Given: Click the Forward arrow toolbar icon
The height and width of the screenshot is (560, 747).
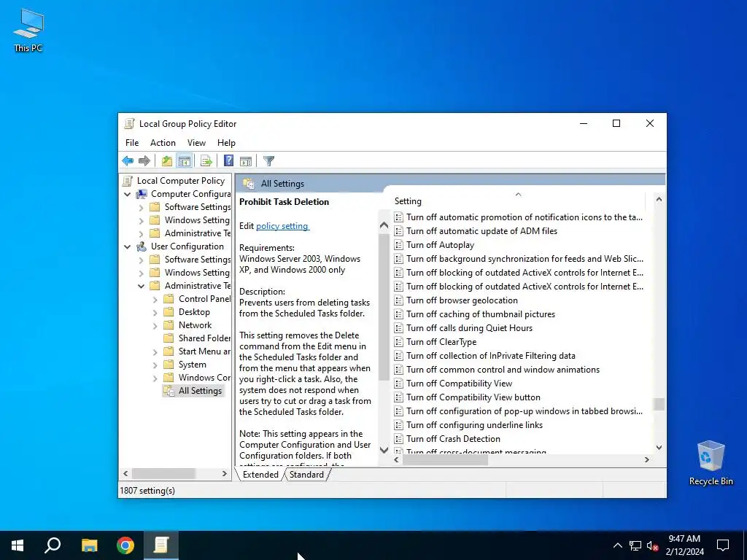Looking at the screenshot, I should (x=144, y=161).
